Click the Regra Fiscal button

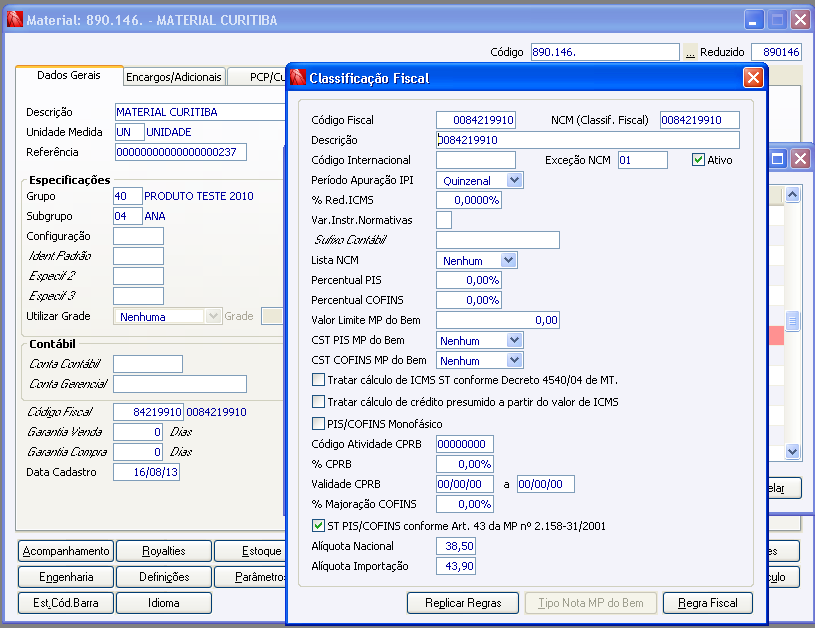click(x=707, y=603)
